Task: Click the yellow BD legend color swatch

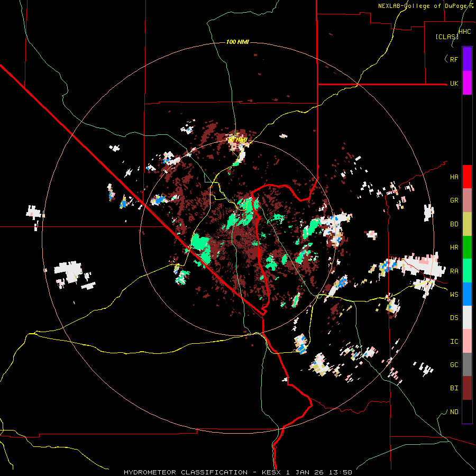Action: [x=467, y=224]
